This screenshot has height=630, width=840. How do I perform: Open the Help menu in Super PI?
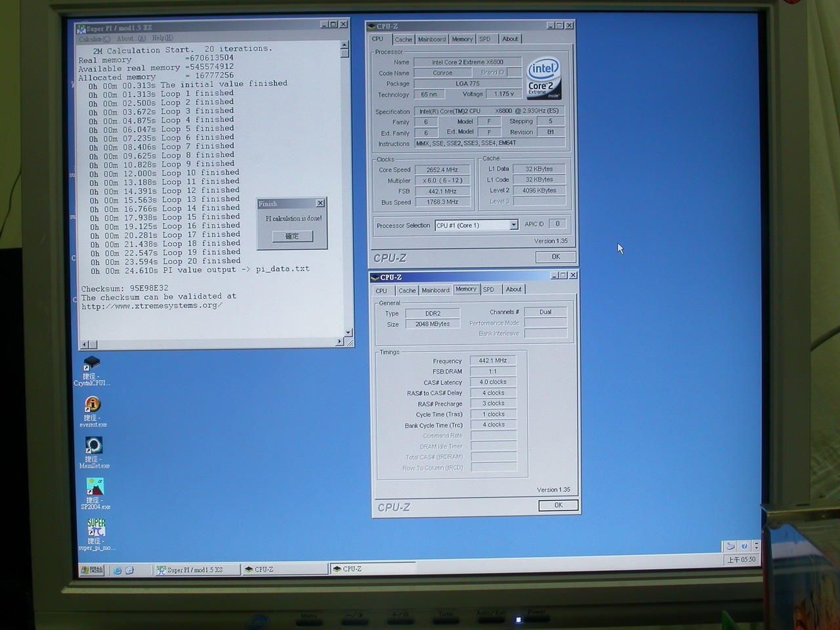(x=162, y=38)
